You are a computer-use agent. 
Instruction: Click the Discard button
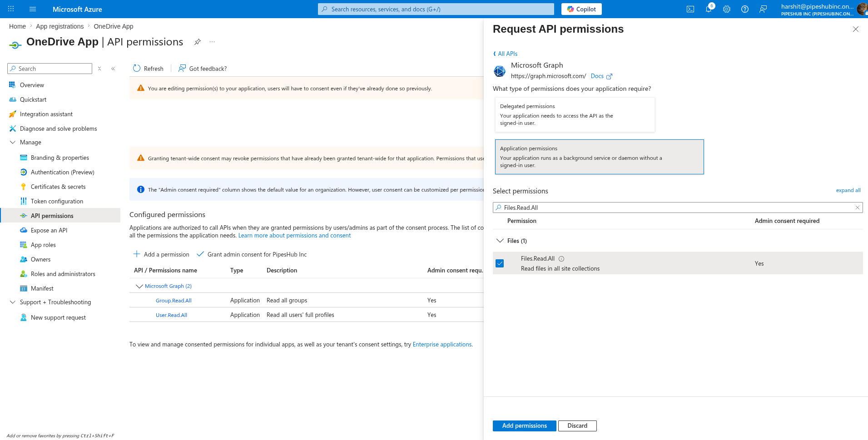pyautogui.click(x=577, y=425)
